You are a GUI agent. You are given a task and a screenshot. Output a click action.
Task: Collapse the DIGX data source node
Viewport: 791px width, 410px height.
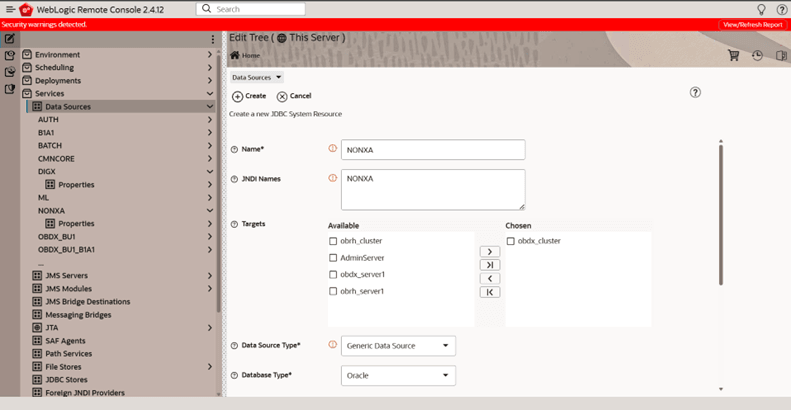pyautogui.click(x=210, y=171)
